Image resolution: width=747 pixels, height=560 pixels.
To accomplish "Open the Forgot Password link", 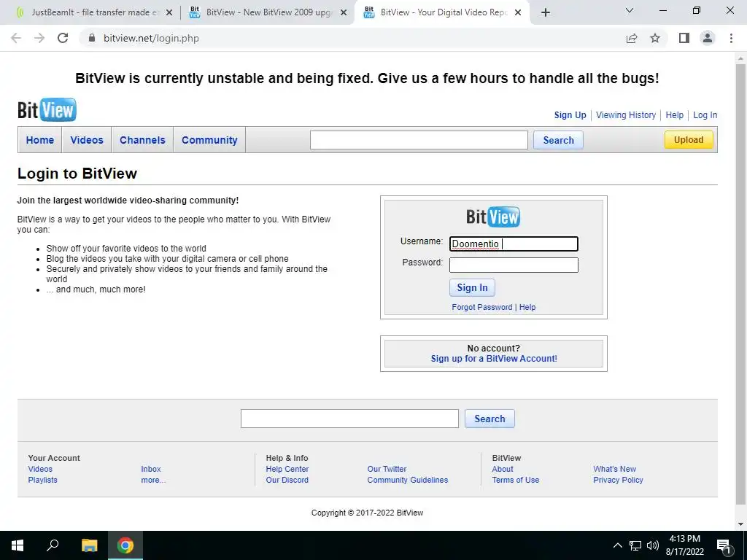I will click(x=482, y=307).
